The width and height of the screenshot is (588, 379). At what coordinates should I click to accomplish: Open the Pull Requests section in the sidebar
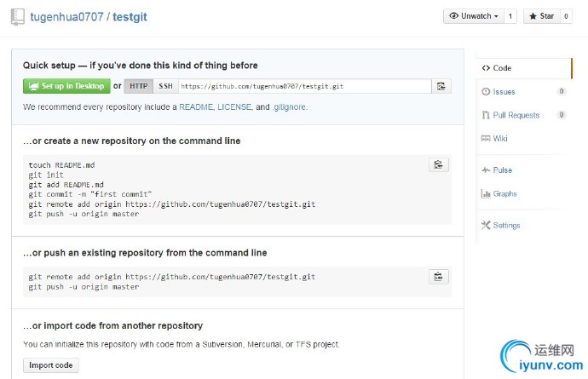click(516, 115)
